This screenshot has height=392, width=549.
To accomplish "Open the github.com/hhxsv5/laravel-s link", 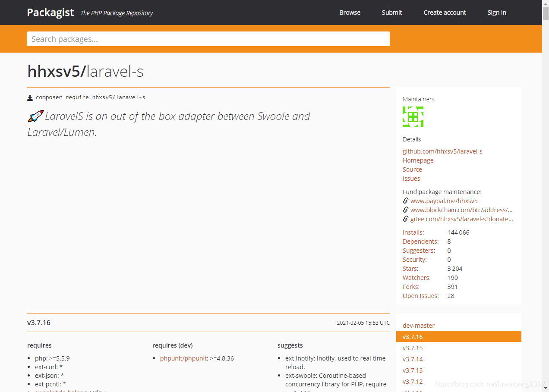I will pyautogui.click(x=442, y=151).
